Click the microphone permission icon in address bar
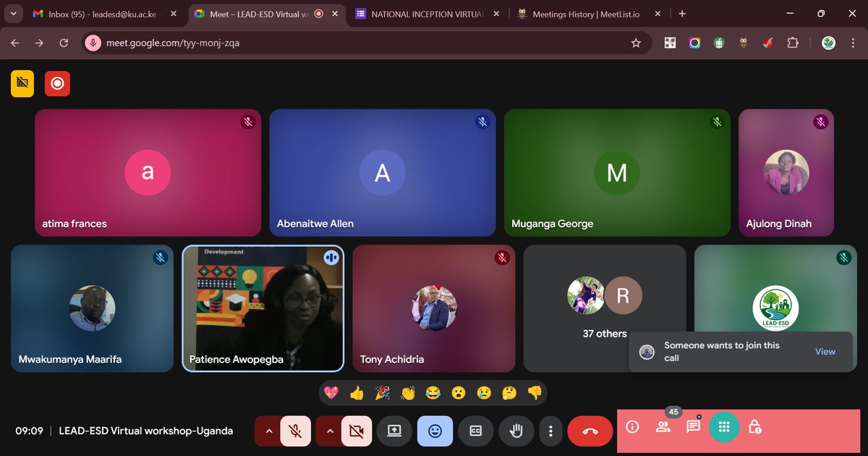Viewport: 868px width, 456px height. (x=93, y=43)
